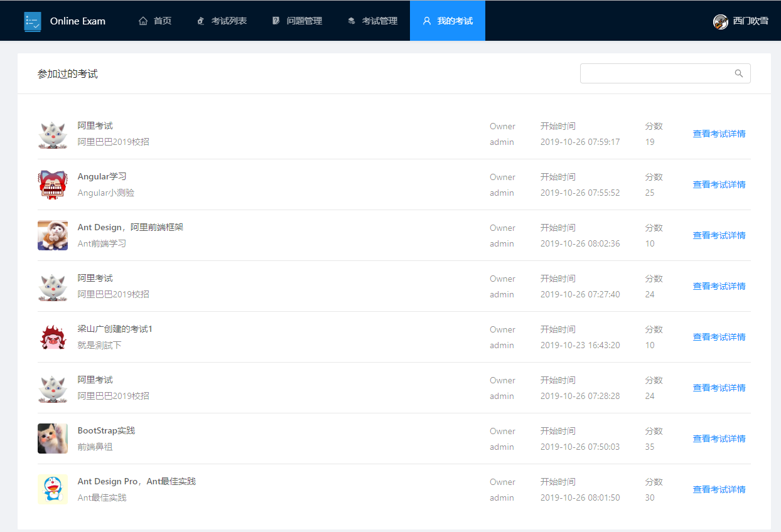Click the home icon beside 首页
Image resolution: width=781 pixels, height=532 pixels.
pyautogui.click(x=143, y=21)
